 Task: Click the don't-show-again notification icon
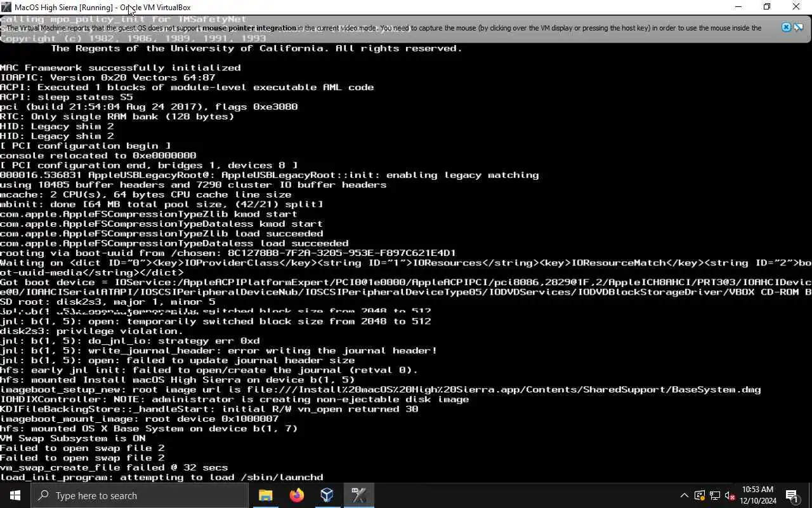point(799,27)
